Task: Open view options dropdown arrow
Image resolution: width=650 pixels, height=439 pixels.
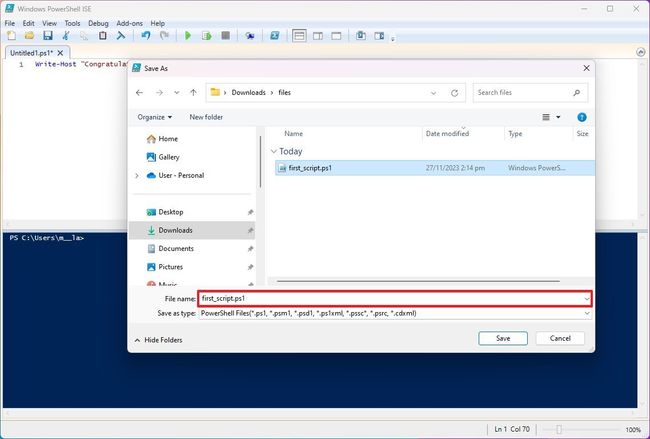Action: coord(558,117)
